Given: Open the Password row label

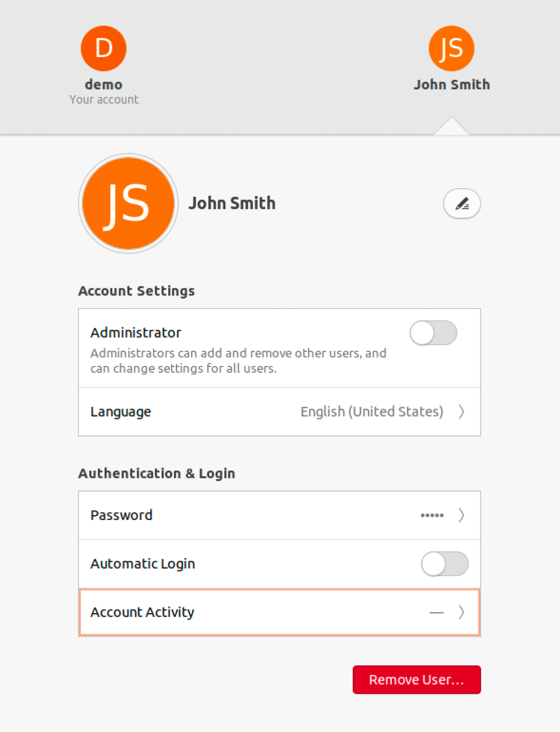Looking at the screenshot, I should coord(122,515).
